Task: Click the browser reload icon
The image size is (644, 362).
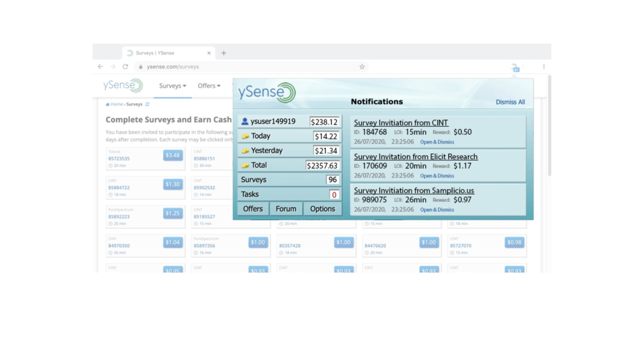Action: click(x=126, y=66)
